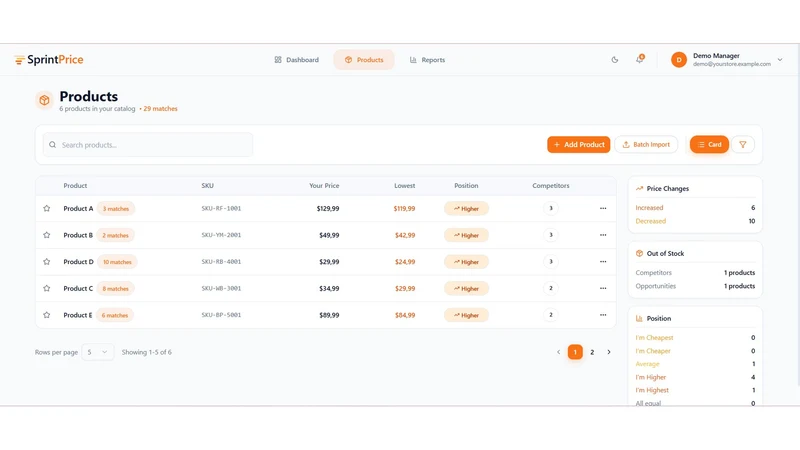Click the 10 matches badge for Product D
800x450 pixels.
117,262
